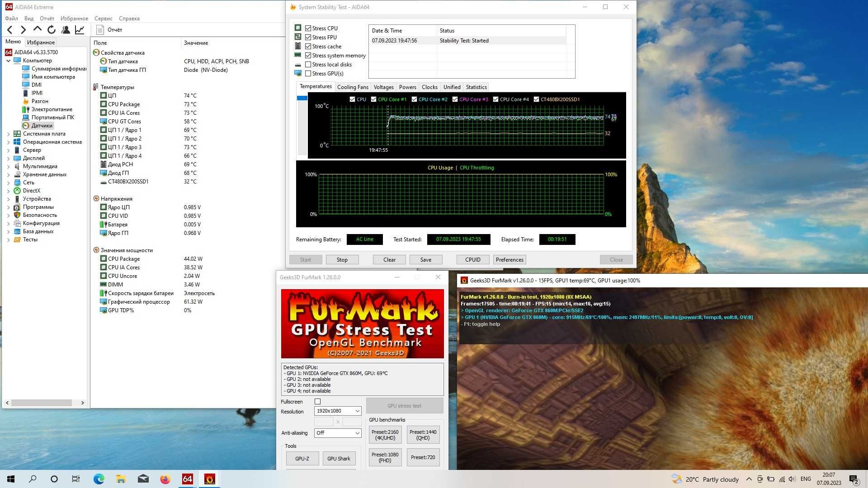Open taskbar Search magnifier
Image resolution: width=868 pixels, height=488 pixels.
(33, 479)
